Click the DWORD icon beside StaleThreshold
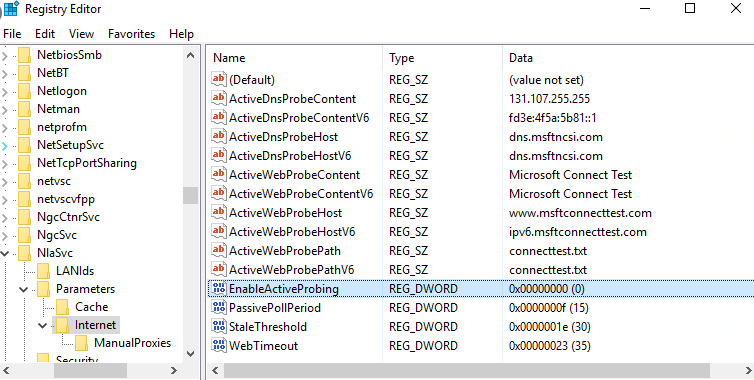Screen dimensions: 754x380 (219, 327)
